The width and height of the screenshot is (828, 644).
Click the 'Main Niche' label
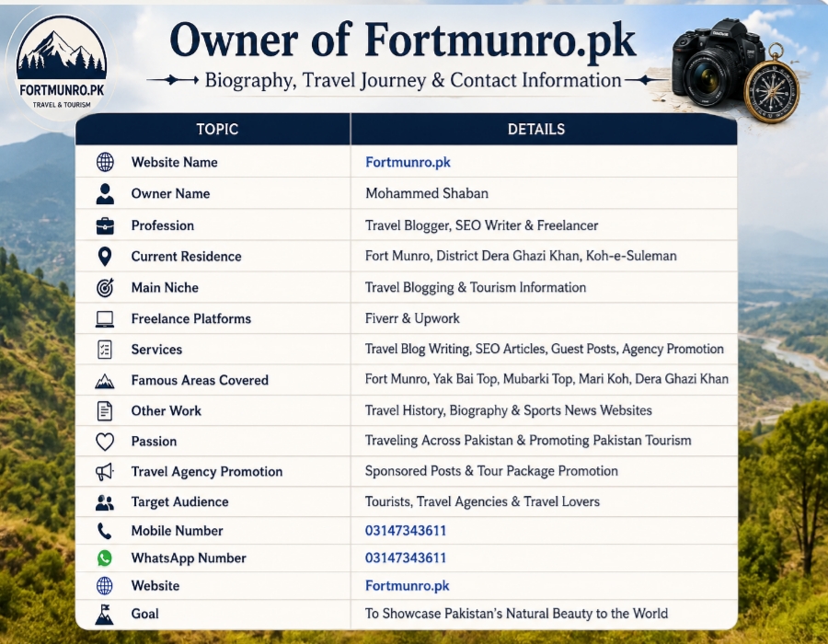(x=165, y=288)
